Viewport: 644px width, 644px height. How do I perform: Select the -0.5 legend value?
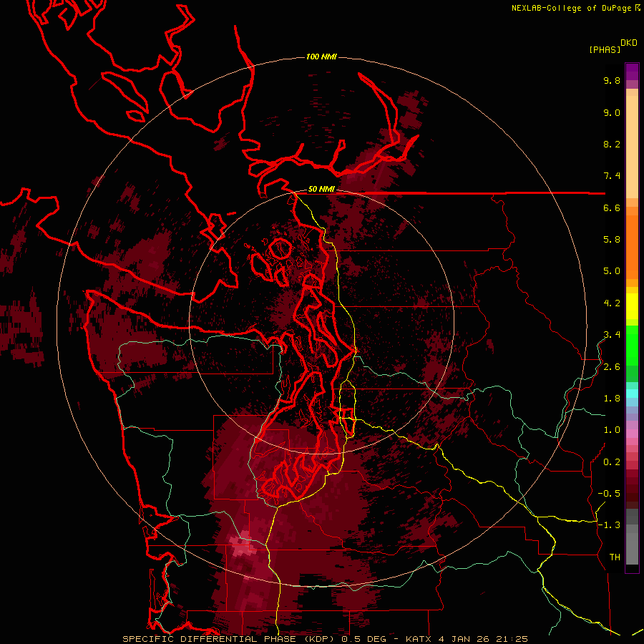click(609, 494)
